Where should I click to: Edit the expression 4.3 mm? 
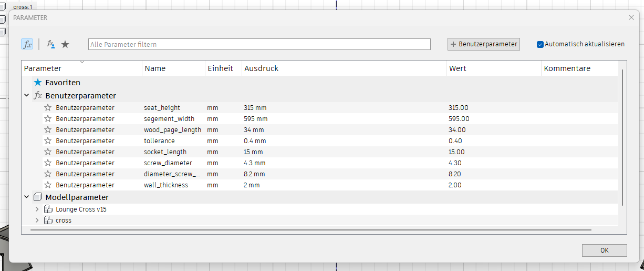tap(255, 163)
